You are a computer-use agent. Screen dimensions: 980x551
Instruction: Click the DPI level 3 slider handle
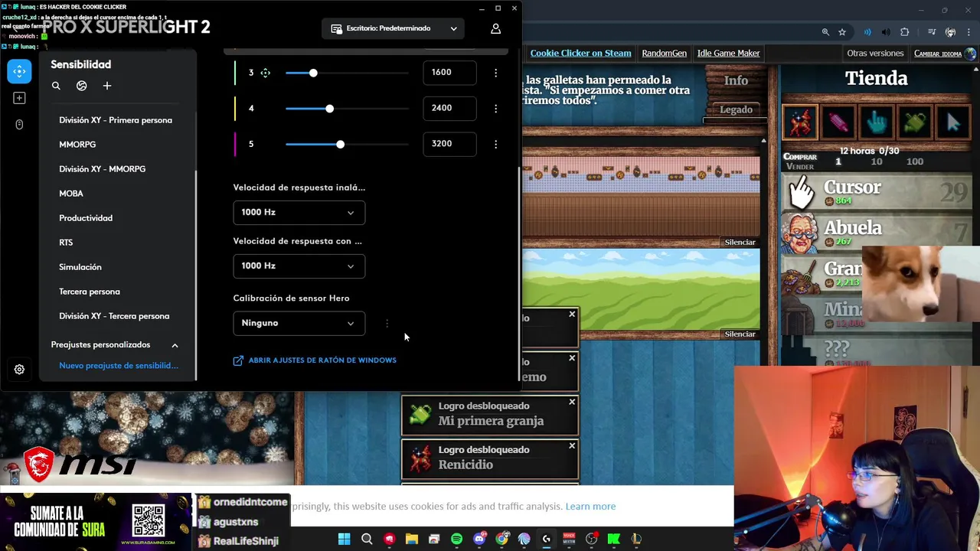[312, 73]
